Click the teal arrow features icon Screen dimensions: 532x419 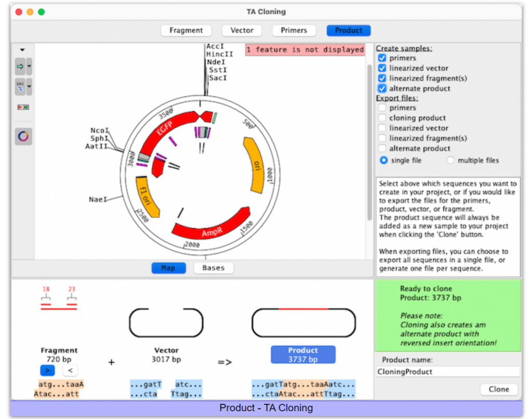pos(20,67)
